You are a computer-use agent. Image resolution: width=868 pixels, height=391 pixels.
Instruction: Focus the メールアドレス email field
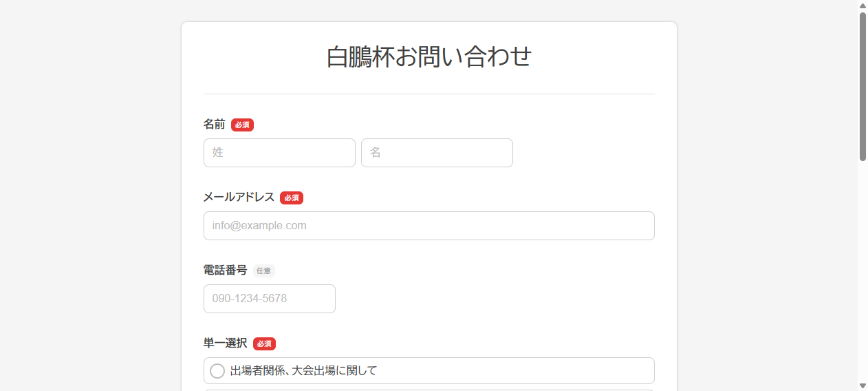click(x=428, y=226)
